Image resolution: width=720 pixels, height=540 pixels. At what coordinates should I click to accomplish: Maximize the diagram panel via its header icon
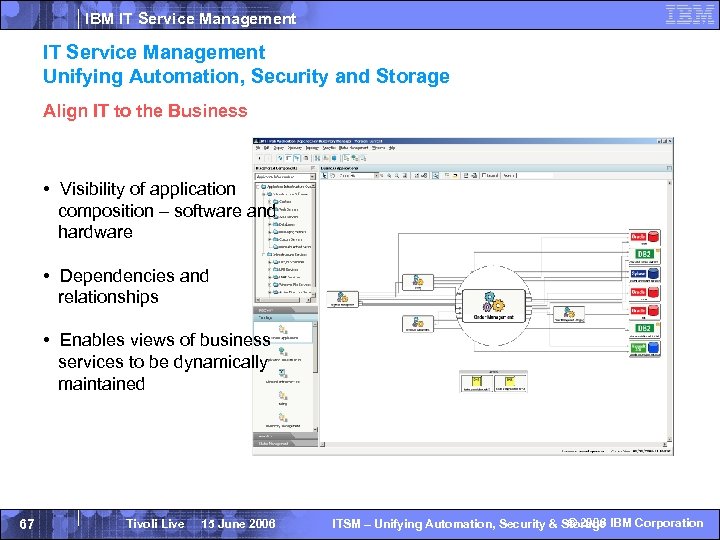669,169
